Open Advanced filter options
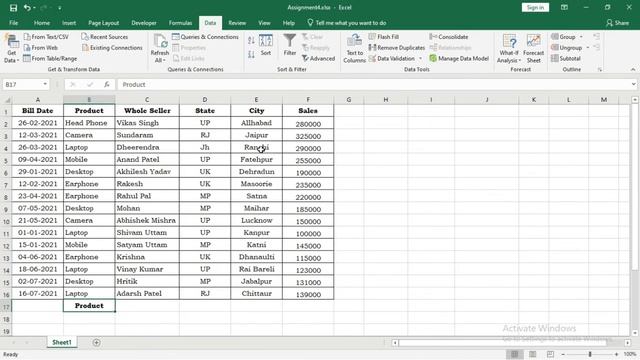This screenshot has height=360, width=640. click(x=318, y=59)
